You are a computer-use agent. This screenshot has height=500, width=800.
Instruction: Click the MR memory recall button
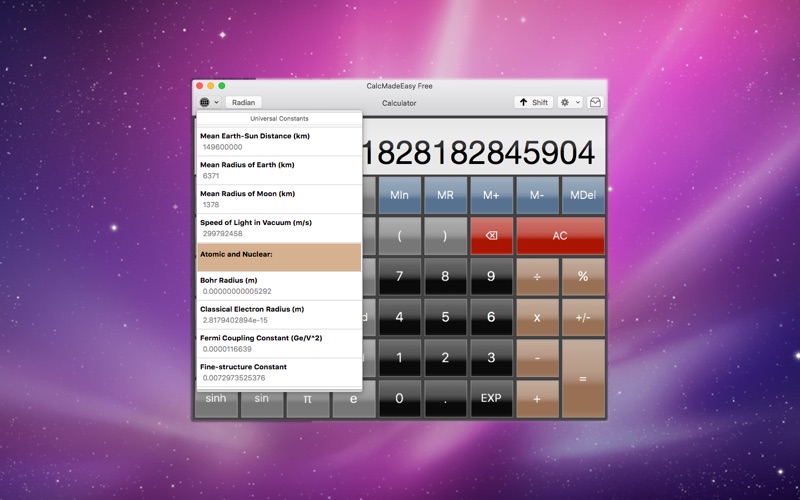coord(445,194)
